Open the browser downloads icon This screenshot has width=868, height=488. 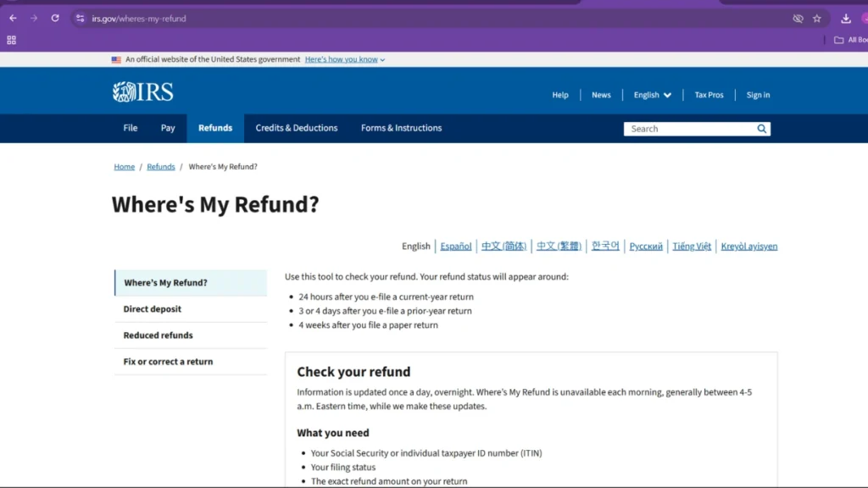point(845,18)
